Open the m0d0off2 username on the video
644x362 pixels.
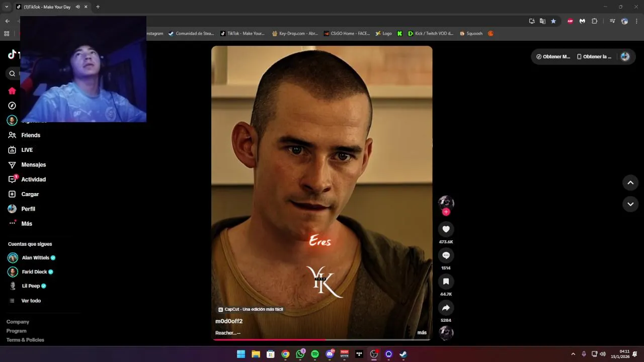(229, 321)
